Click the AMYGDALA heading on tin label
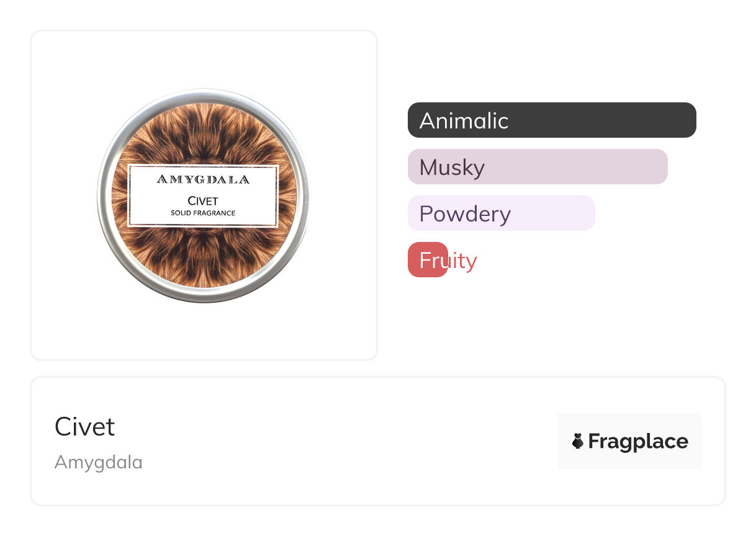This screenshot has width=756, height=536. click(203, 180)
